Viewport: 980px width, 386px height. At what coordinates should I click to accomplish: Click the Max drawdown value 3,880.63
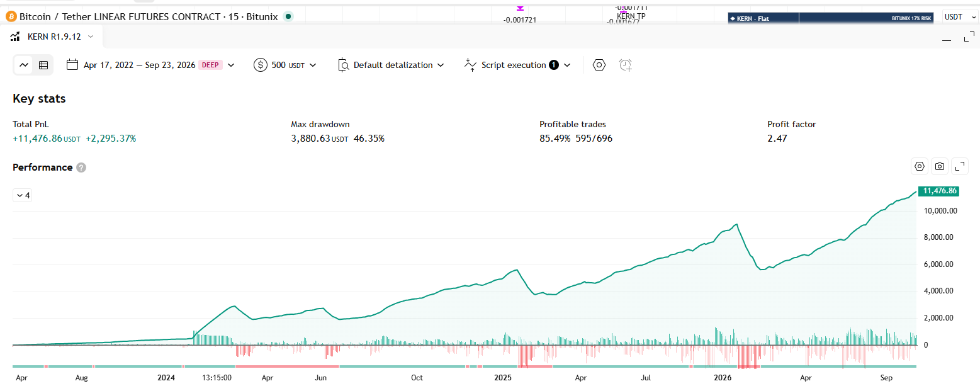(310, 138)
